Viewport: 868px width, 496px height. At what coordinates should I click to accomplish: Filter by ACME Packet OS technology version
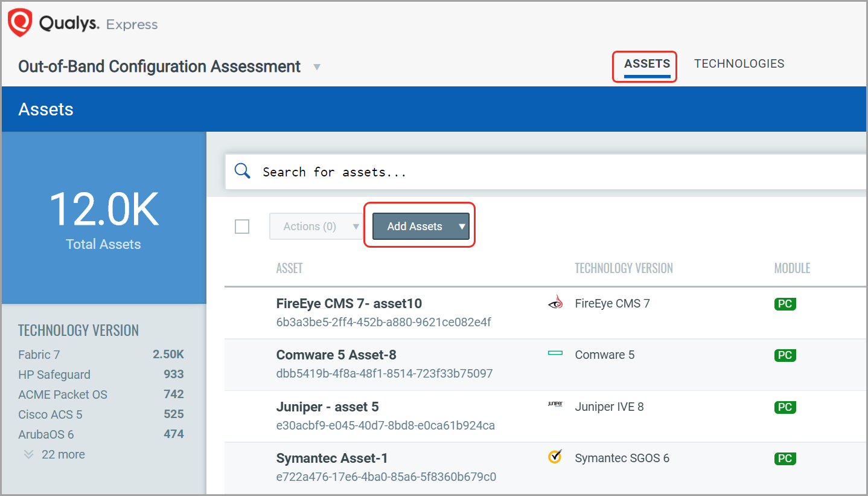(x=63, y=395)
